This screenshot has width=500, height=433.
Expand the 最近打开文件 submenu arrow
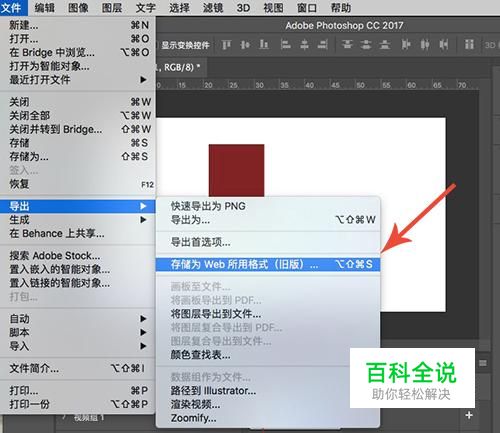click(143, 80)
